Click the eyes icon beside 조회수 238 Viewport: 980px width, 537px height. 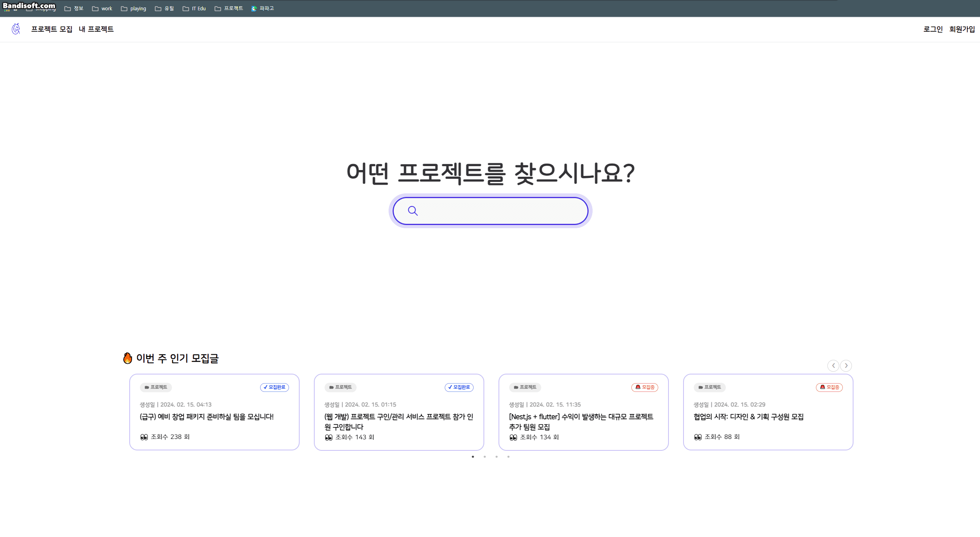[x=144, y=437]
